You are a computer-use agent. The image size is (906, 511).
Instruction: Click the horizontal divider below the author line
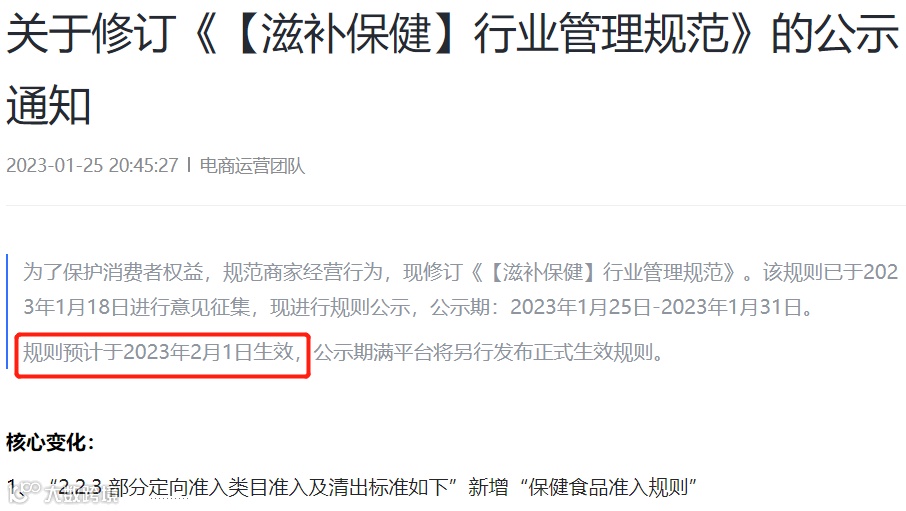point(456,205)
